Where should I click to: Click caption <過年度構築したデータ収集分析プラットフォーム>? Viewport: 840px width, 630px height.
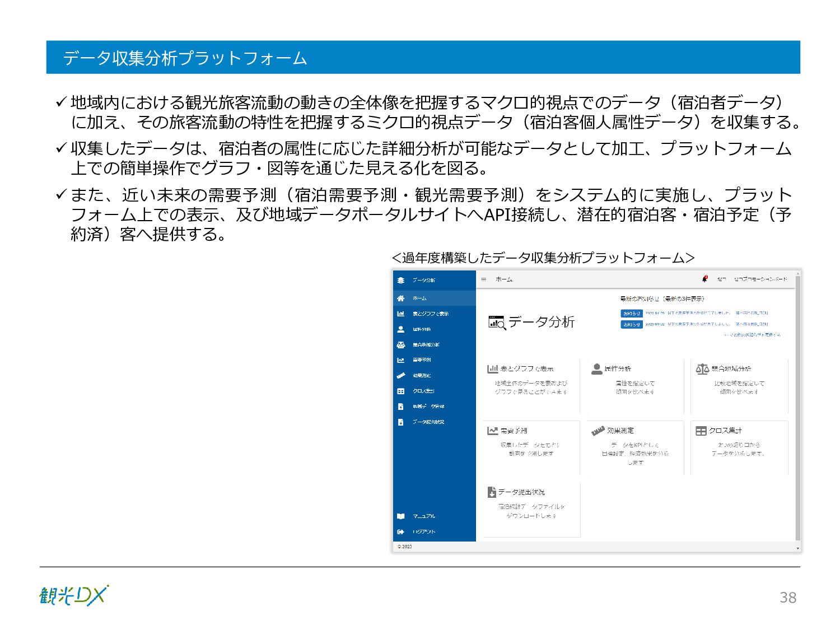click(x=543, y=258)
